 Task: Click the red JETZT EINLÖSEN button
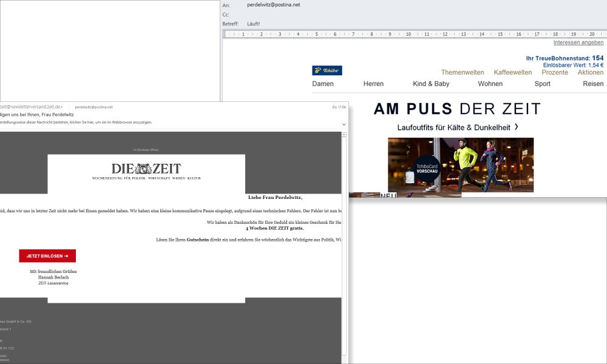[x=47, y=255]
